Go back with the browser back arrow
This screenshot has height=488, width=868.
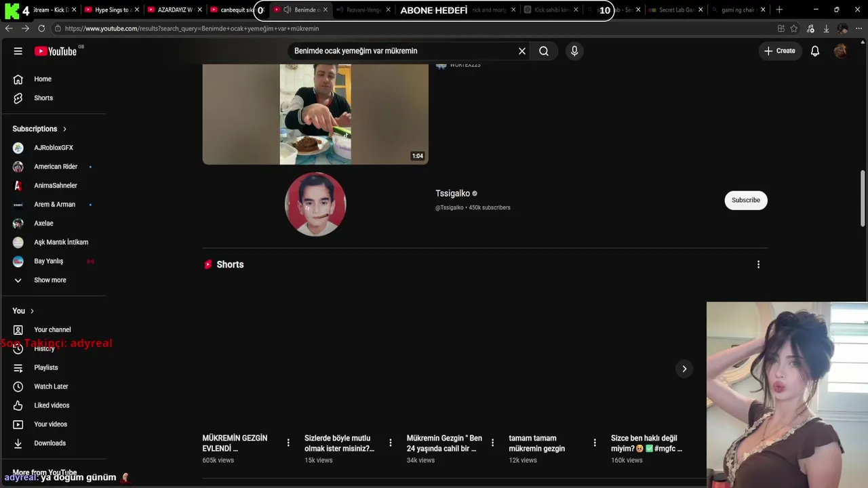(x=9, y=28)
